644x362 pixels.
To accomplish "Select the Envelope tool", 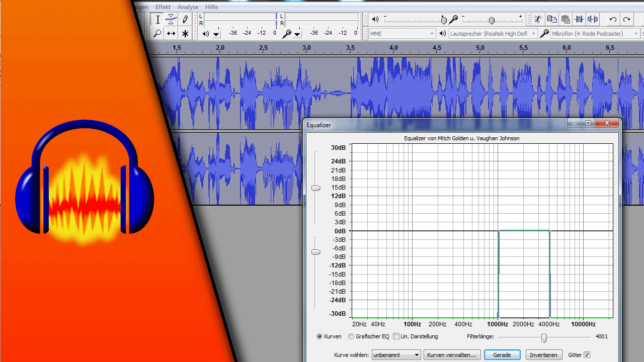I will 171,20.
